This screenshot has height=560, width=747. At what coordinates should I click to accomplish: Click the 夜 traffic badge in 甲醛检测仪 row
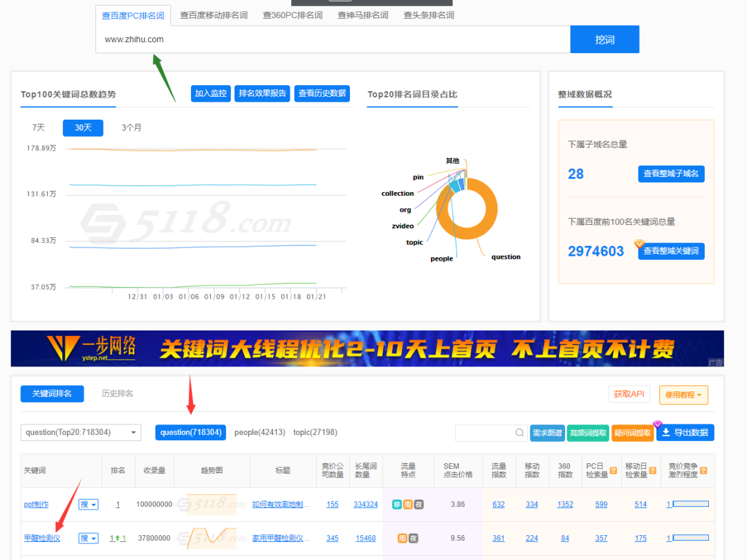(x=413, y=538)
